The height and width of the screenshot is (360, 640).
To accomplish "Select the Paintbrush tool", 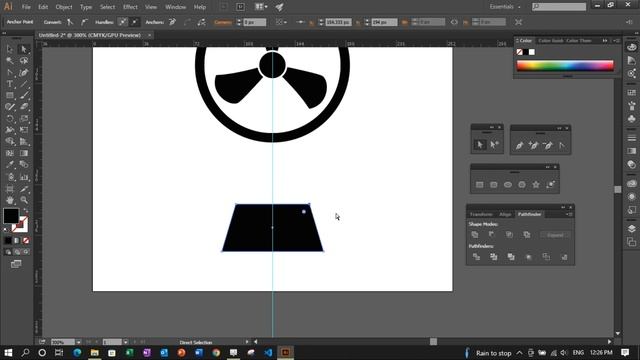I will click(24, 96).
